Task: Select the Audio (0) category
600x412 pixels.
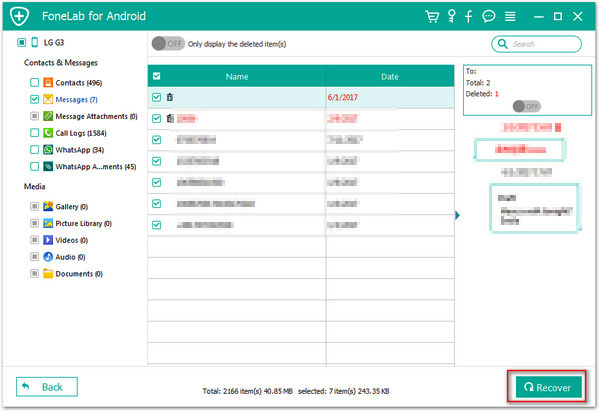Action: pyautogui.click(x=70, y=257)
